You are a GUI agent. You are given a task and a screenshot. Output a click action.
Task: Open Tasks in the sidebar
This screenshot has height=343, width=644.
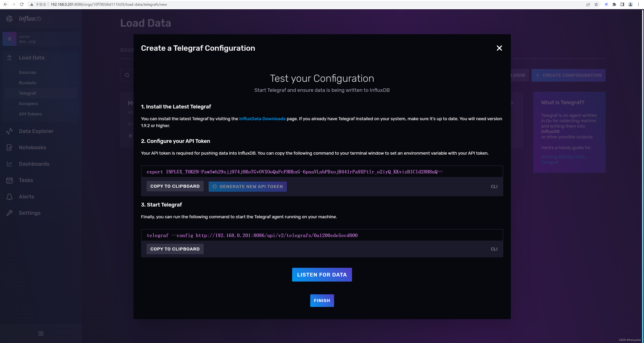click(26, 180)
